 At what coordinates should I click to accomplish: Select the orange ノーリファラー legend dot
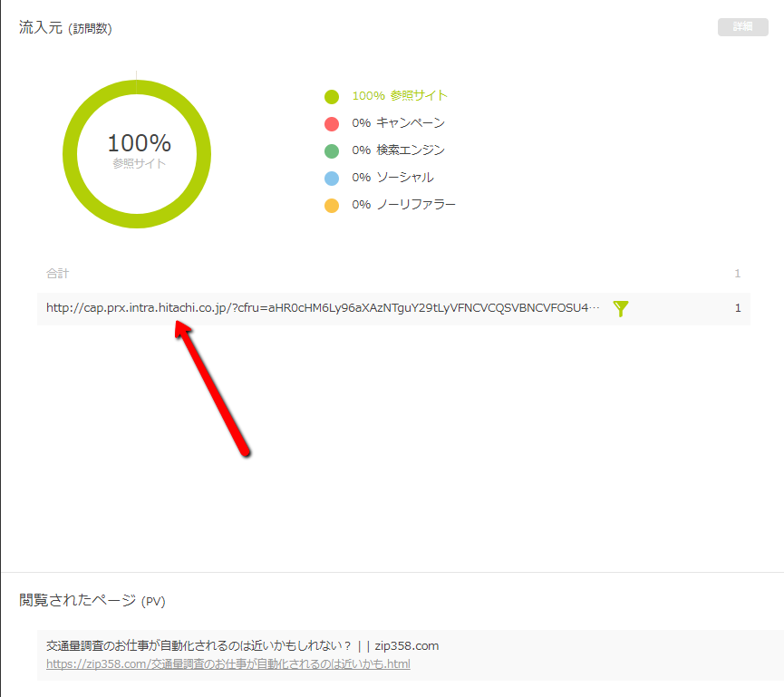pos(332,206)
